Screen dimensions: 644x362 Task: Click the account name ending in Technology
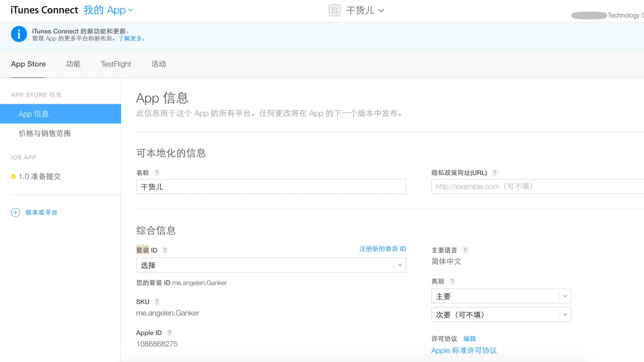[x=608, y=15]
